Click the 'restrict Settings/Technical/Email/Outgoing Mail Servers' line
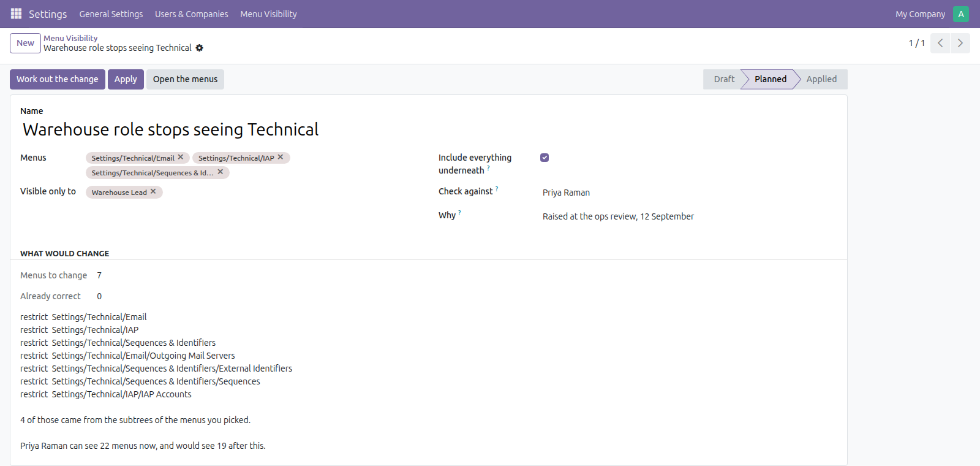The height and width of the screenshot is (466, 980). 127,356
